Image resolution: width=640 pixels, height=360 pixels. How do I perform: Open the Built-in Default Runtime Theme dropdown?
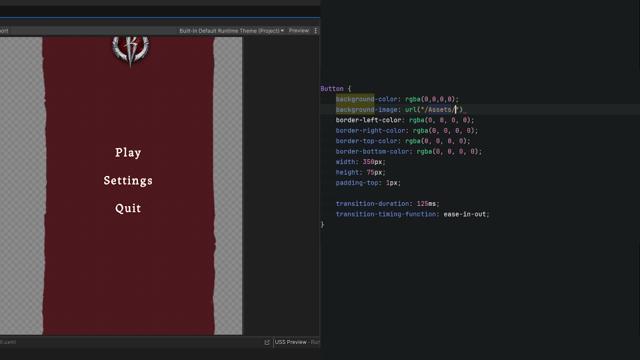(231, 31)
